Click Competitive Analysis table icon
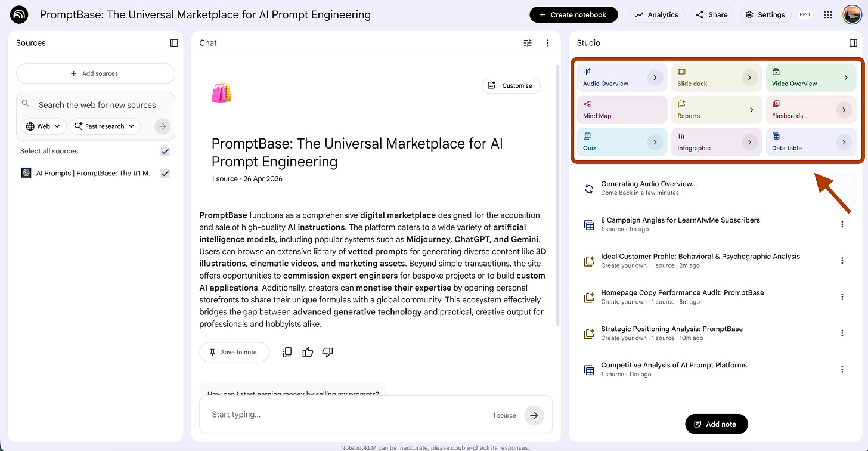The height and width of the screenshot is (451, 868). (589, 370)
